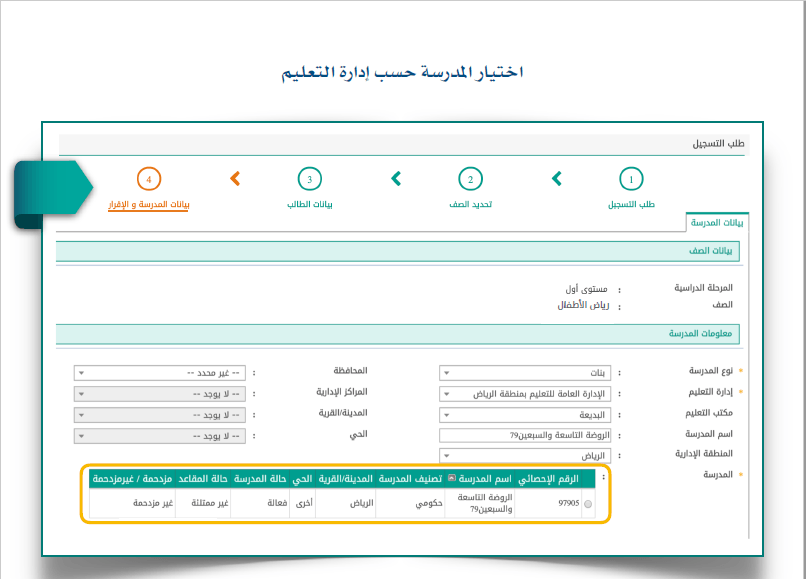Open the نوع المدرسة dropdown showing بنات
Viewport: 806px width, 579px height.
[525, 373]
